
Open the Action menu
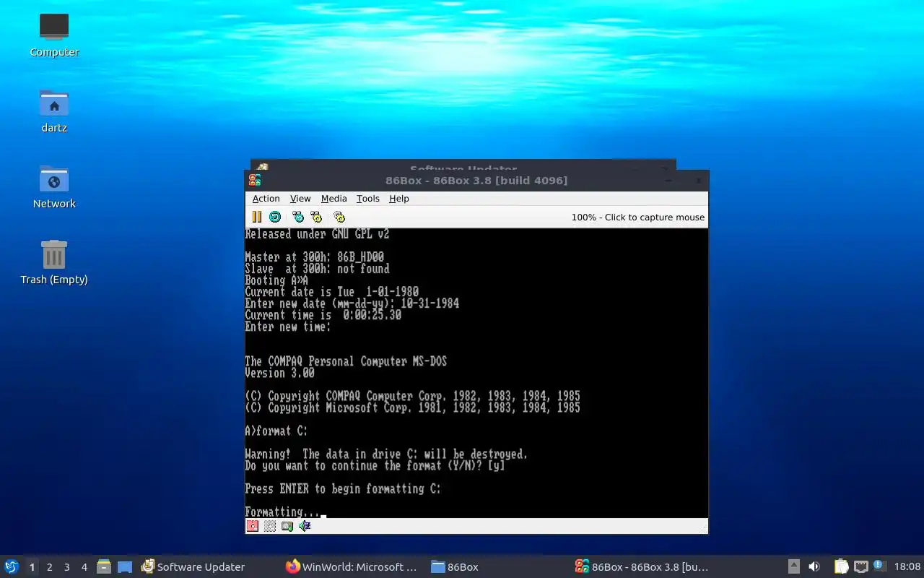pos(266,199)
